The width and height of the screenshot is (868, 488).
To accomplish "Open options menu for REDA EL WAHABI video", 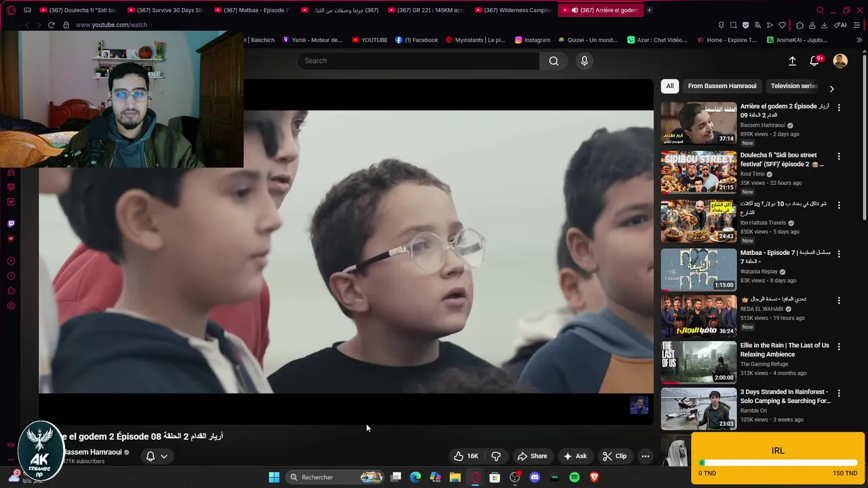I will (839, 300).
